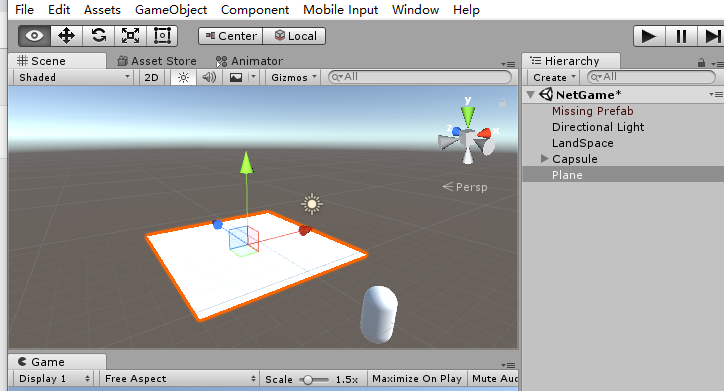Toggle scene lighting sun icon
Screen dimensions: 724x391
point(183,78)
